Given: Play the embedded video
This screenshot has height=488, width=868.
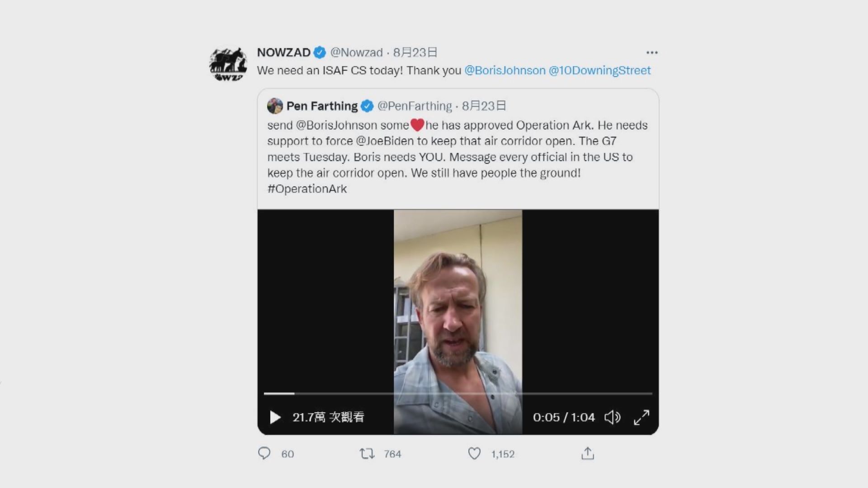Looking at the screenshot, I should tap(275, 417).
